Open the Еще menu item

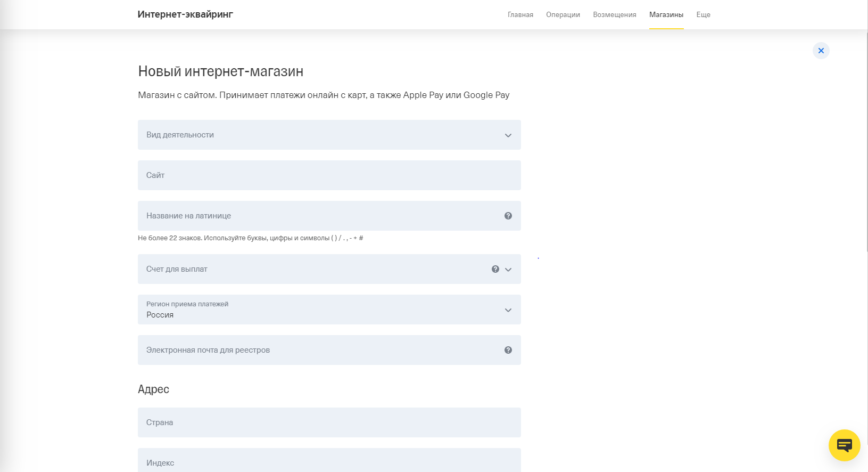pos(703,15)
